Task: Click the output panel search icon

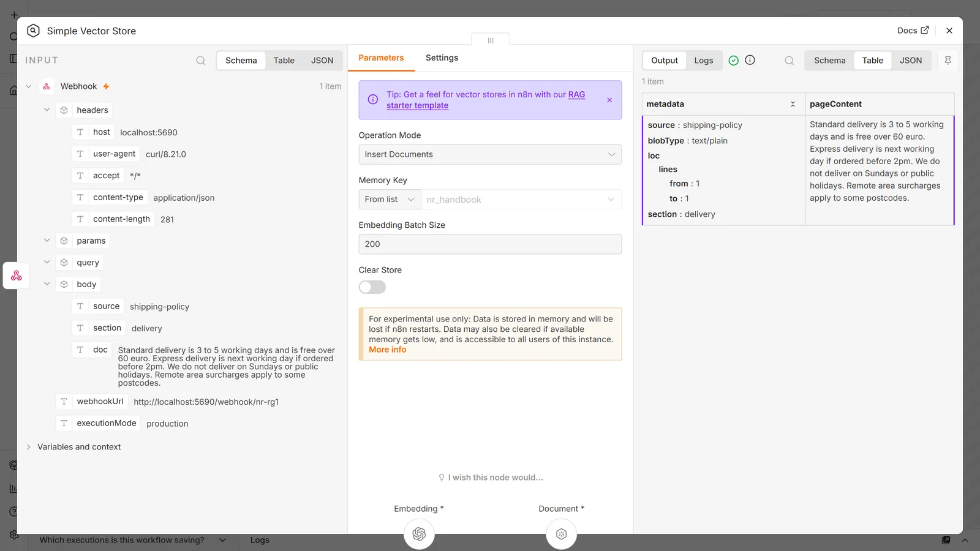Action: click(790, 61)
